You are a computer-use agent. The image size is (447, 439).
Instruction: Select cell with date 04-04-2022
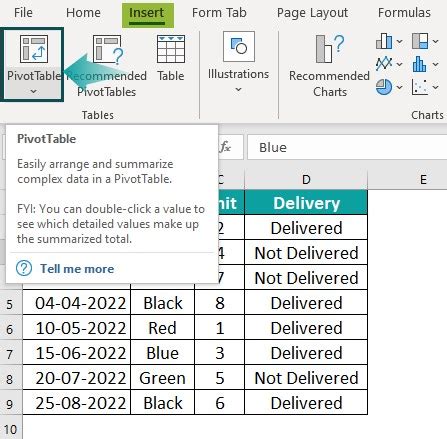click(x=77, y=303)
